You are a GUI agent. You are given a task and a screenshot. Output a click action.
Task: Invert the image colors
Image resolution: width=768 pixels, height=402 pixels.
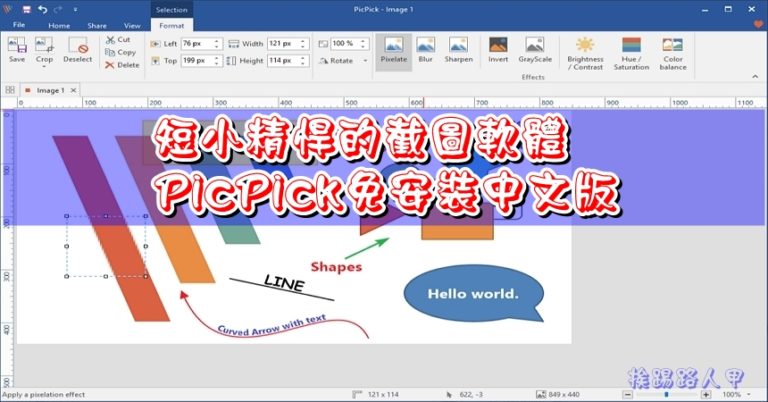pyautogui.click(x=498, y=50)
